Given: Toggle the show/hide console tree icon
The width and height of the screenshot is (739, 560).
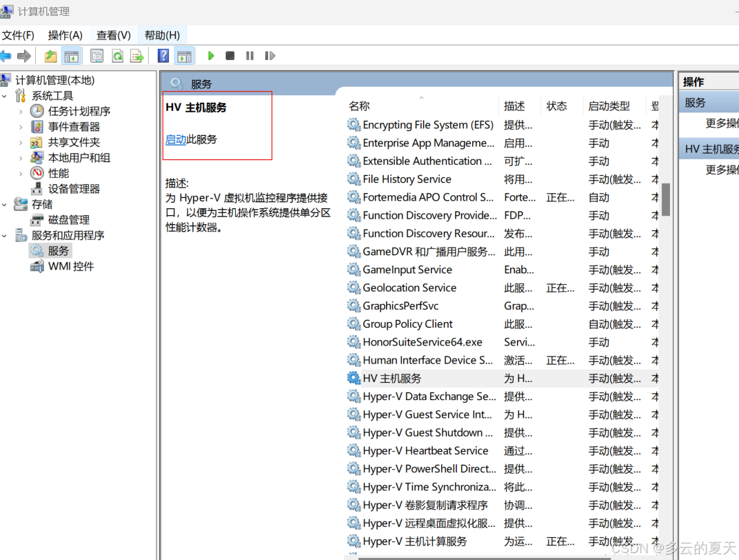Looking at the screenshot, I should (72, 56).
